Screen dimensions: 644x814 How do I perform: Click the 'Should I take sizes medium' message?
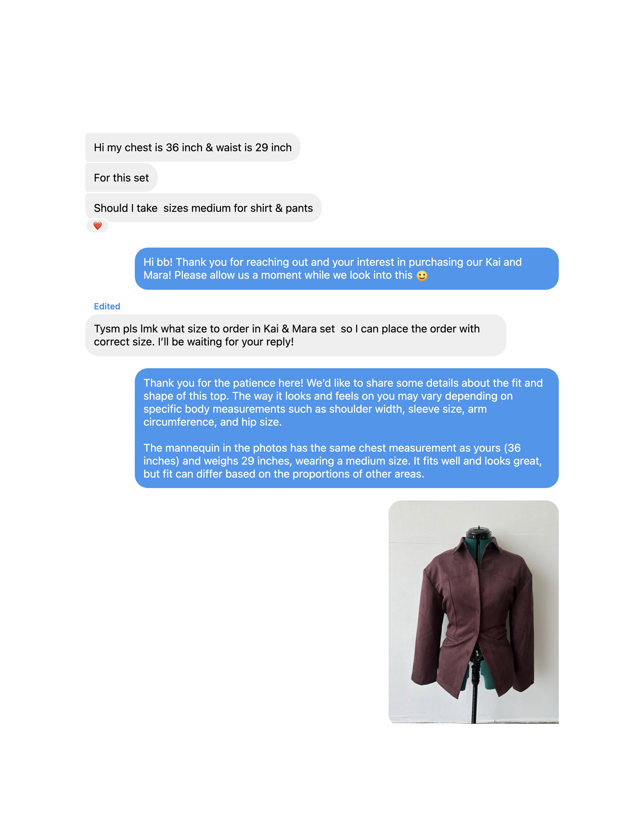tap(203, 208)
